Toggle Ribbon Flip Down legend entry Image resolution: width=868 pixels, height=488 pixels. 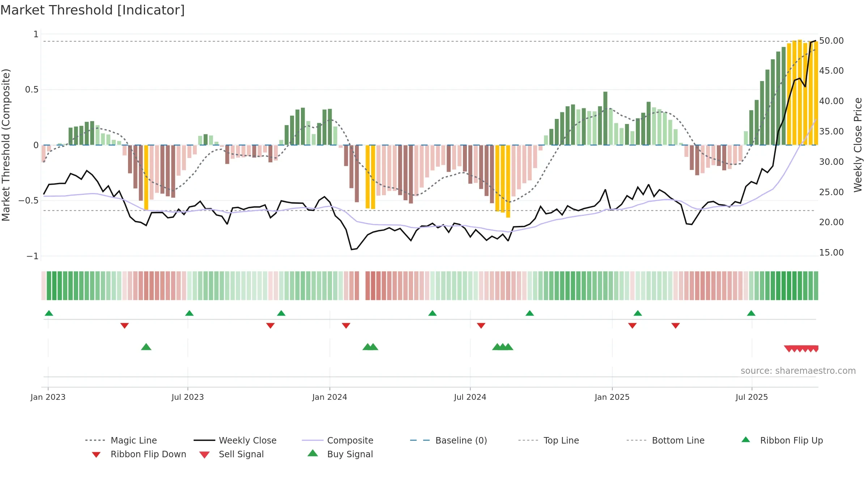pyautogui.click(x=139, y=454)
